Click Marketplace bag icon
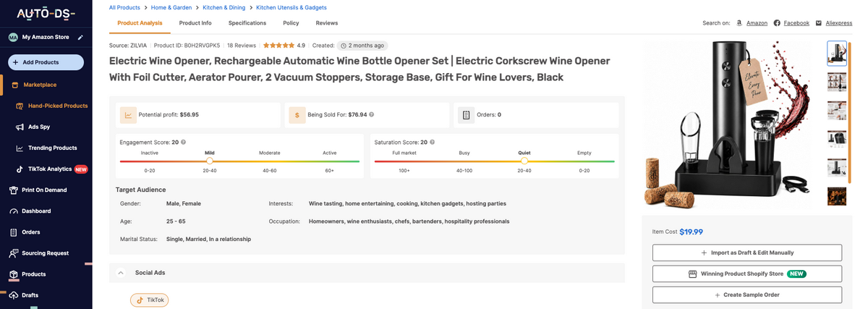Screen dimensions: 868x309 tap(15, 85)
